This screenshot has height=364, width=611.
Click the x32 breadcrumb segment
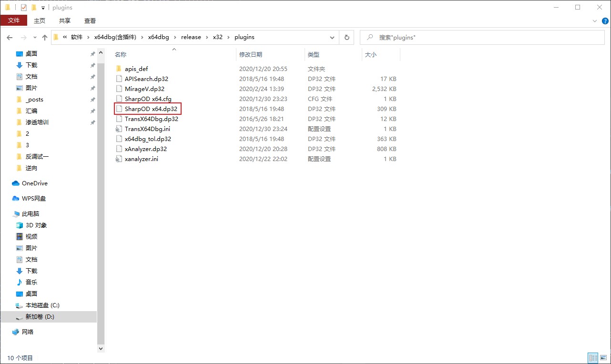click(x=218, y=37)
